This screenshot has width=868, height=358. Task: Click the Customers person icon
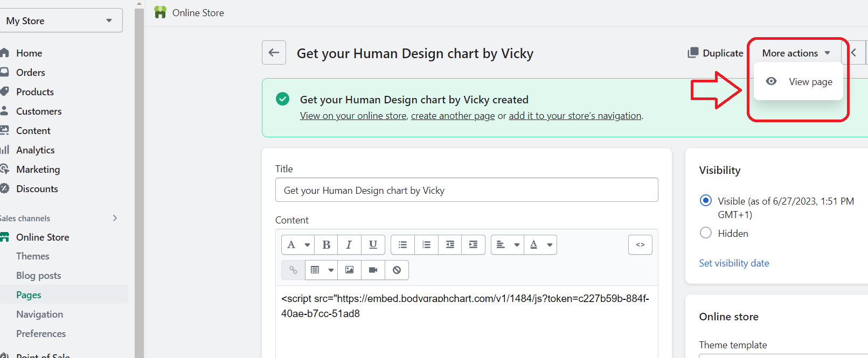coord(5,111)
